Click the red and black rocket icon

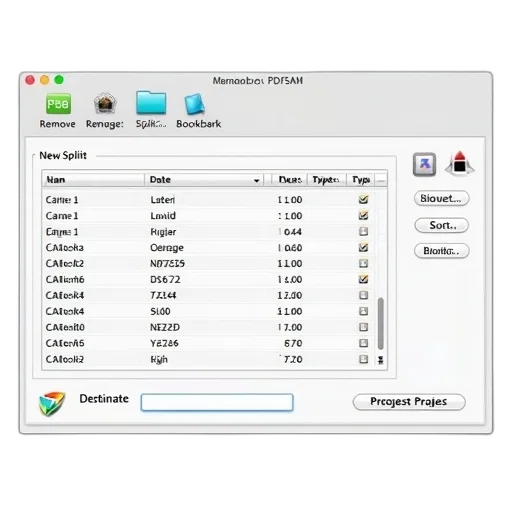point(460,163)
